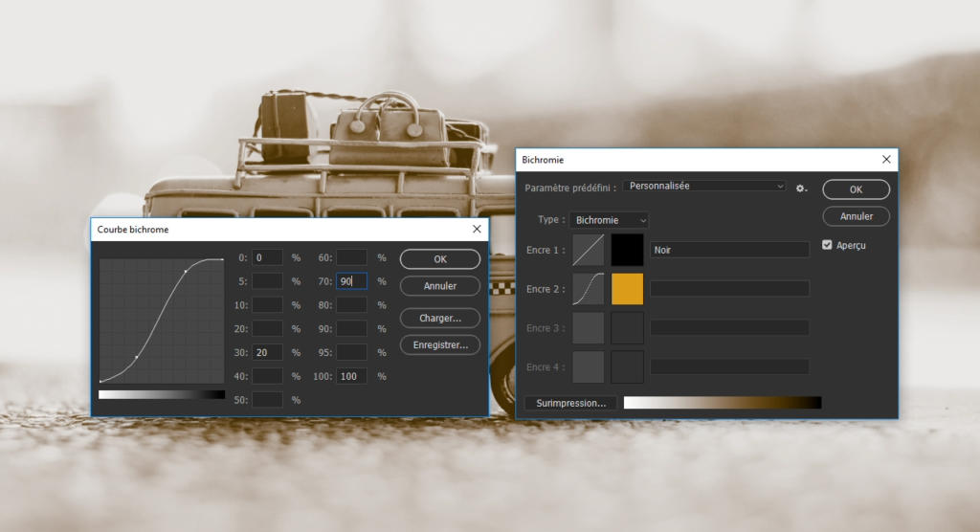This screenshot has width=980, height=532.
Task: Click the duotone gradient preview bar
Action: point(723,403)
